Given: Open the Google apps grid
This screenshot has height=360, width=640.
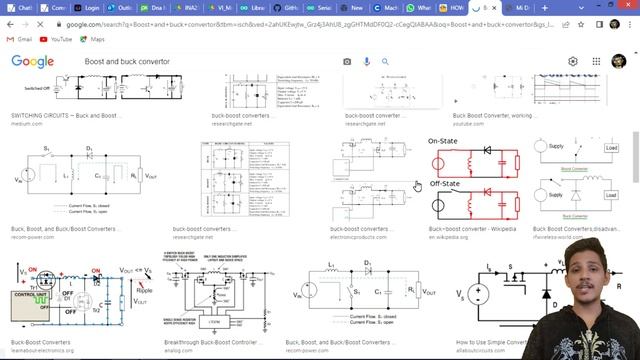Looking at the screenshot, I should (x=596, y=62).
